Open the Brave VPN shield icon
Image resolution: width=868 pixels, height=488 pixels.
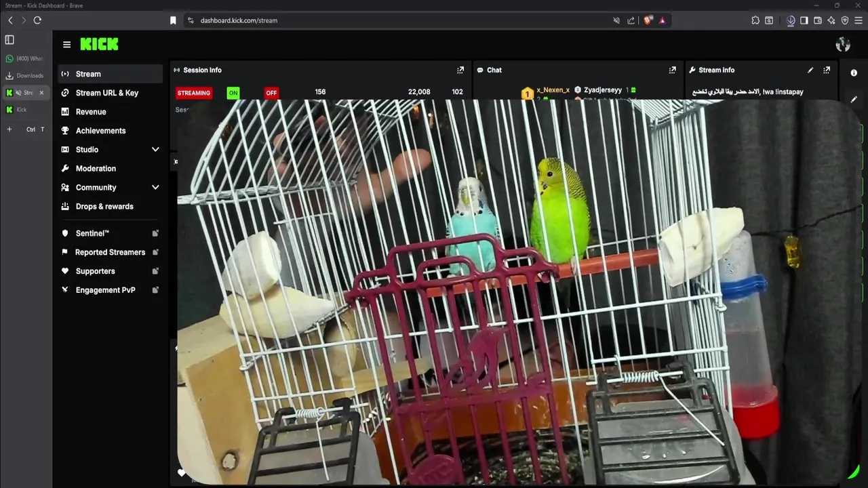(x=845, y=20)
